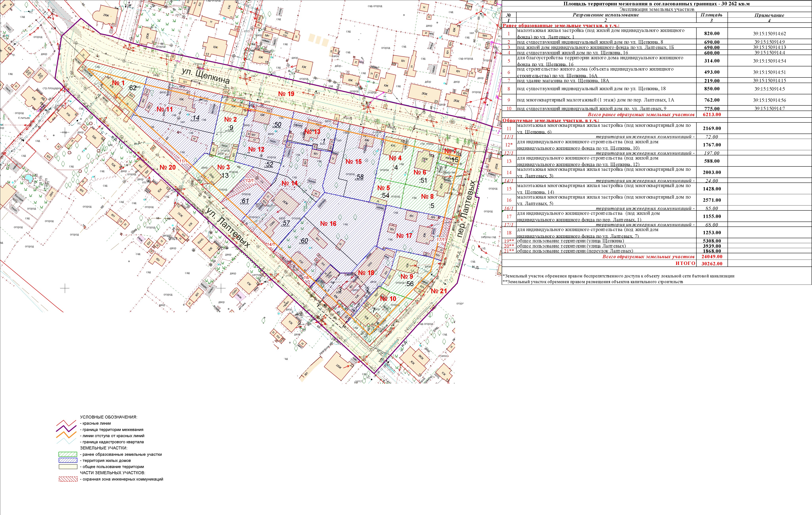Image resolution: width=812 pixels, height=515 pixels.
Task: Select the green hatched previously formed parcels swatch
Action: tap(68, 454)
